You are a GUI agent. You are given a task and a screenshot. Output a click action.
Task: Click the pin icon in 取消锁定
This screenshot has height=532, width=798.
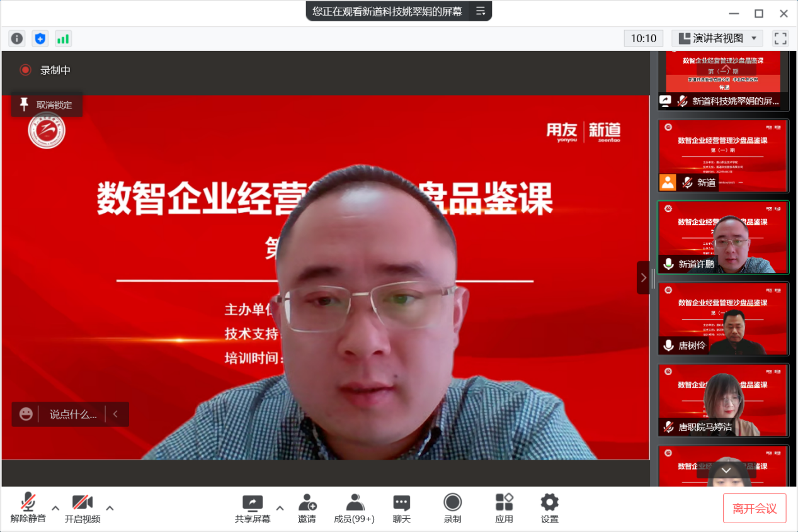click(x=25, y=105)
